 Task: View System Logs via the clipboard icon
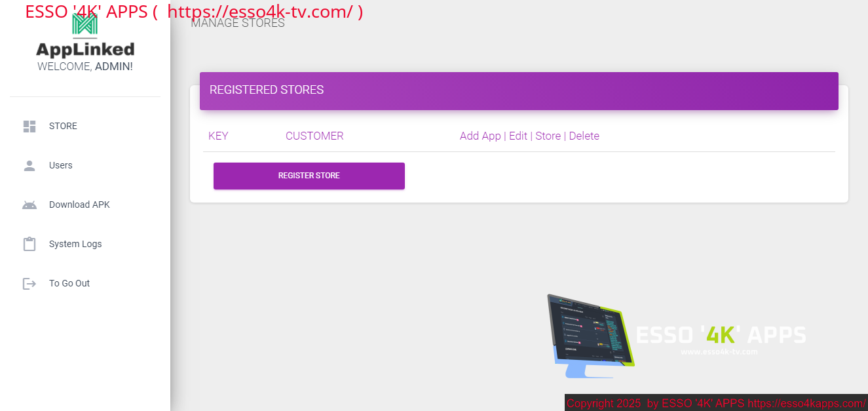coord(29,245)
